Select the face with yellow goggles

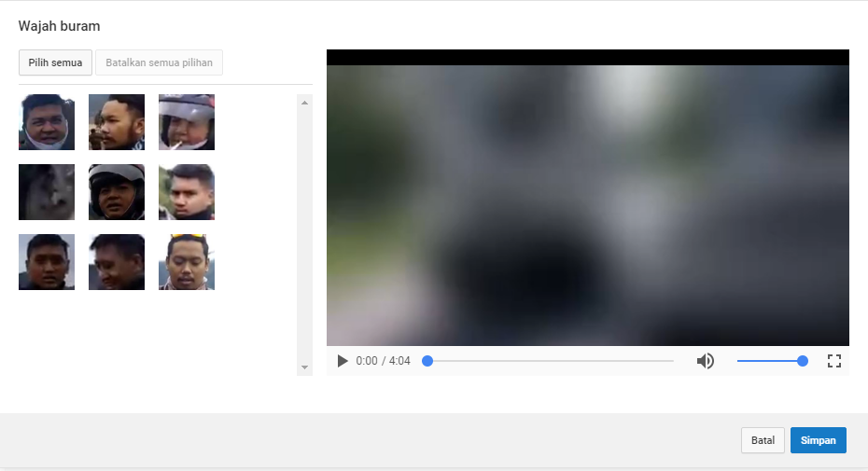tap(187, 262)
